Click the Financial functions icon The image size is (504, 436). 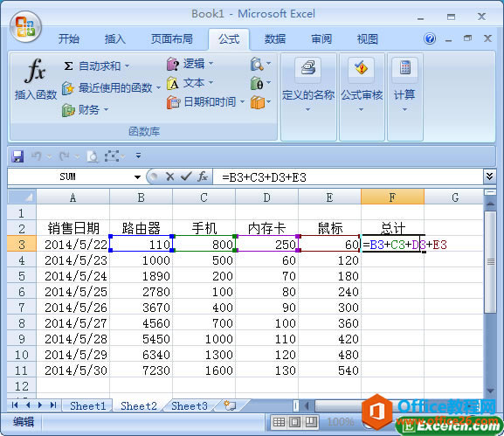(68, 110)
